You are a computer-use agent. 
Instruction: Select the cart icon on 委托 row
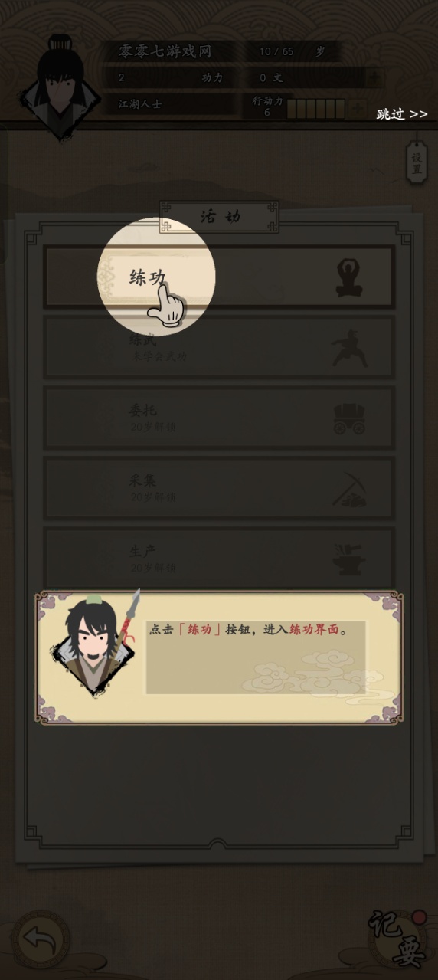[349, 419]
